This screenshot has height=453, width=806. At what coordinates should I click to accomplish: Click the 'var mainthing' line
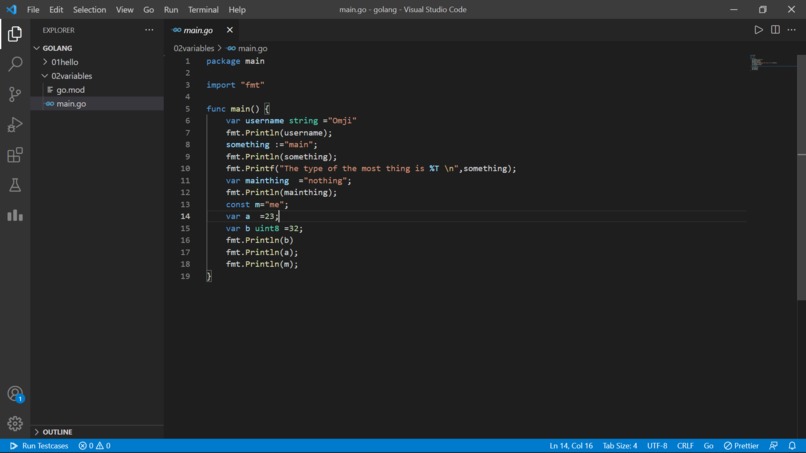pos(288,180)
